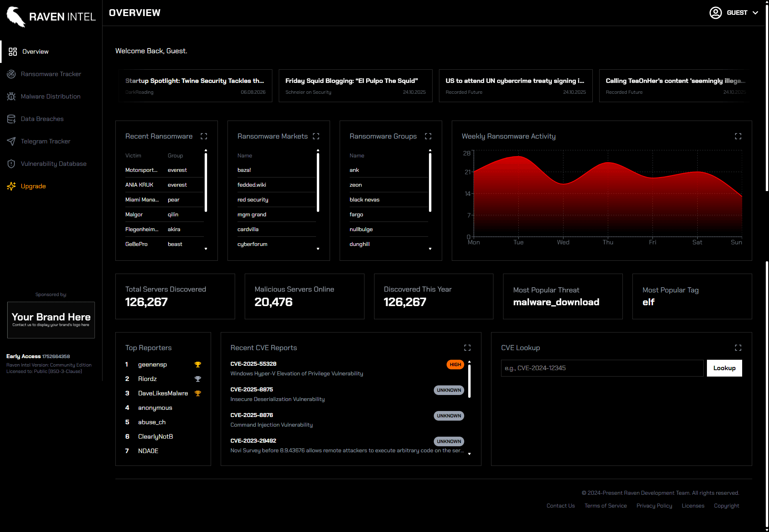Click the Data Breaches database icon
The width and height of the screenshot is (769, 532).
point(11,119)
